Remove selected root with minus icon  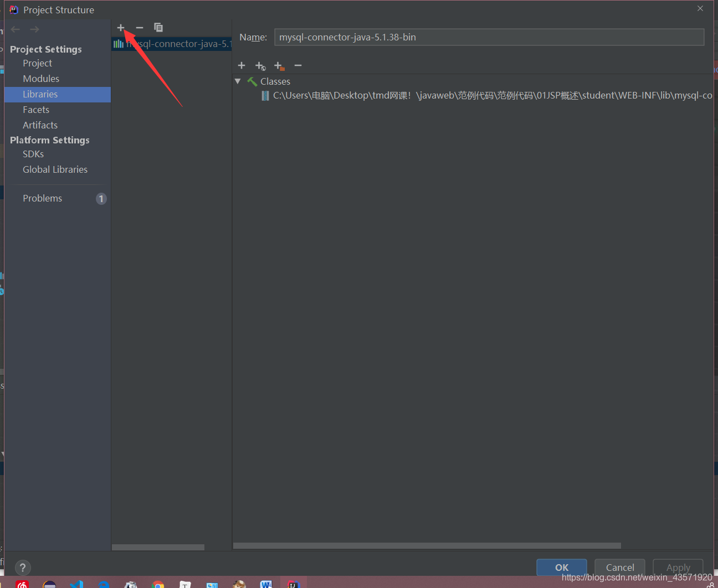coord(298,65)
